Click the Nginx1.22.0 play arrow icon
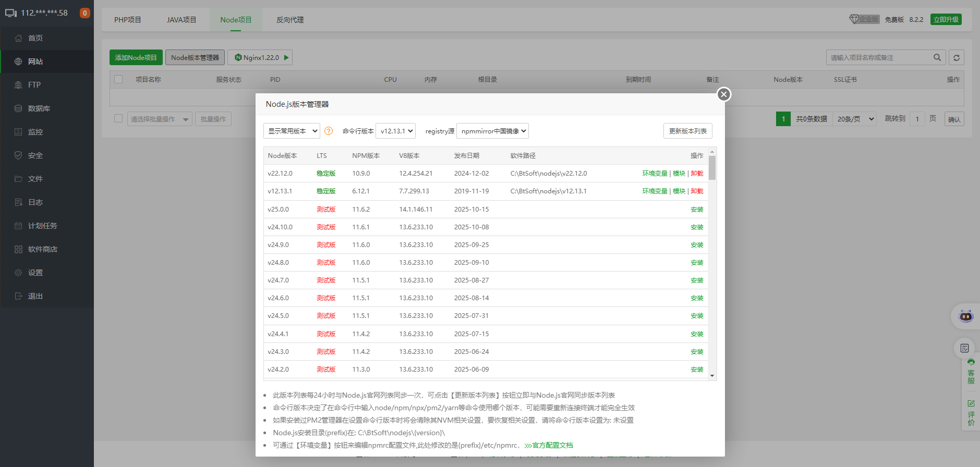The image size is (980, 467). click(x=286, y=58)
